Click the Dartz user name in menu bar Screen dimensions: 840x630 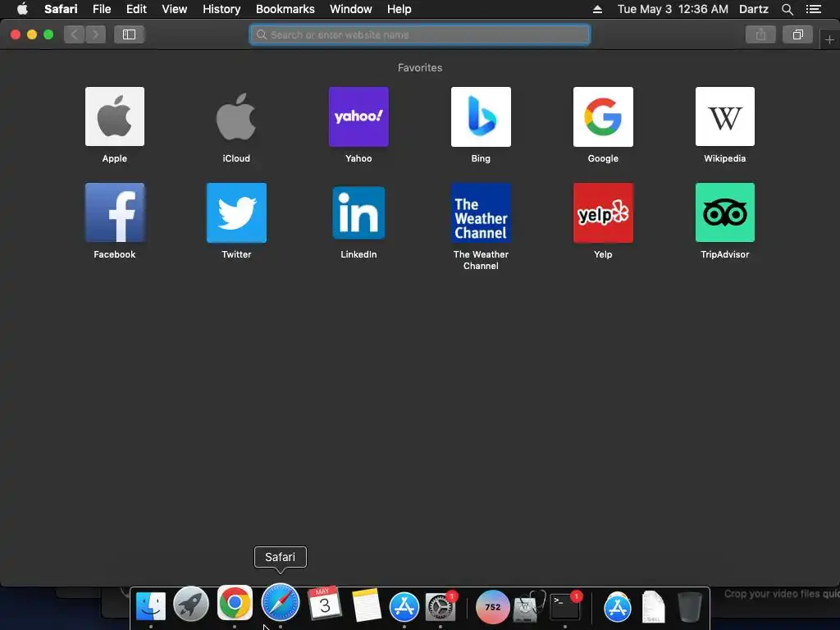click(x=753, y=9)
